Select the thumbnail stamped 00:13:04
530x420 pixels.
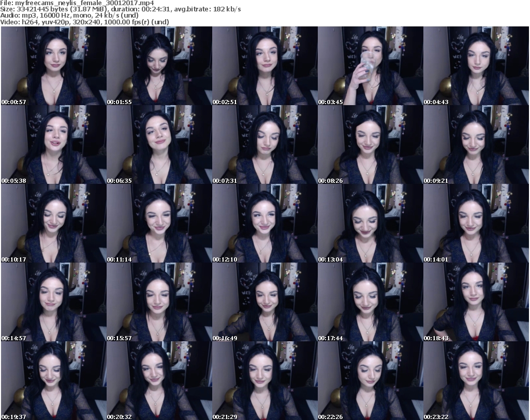(370, 224)
